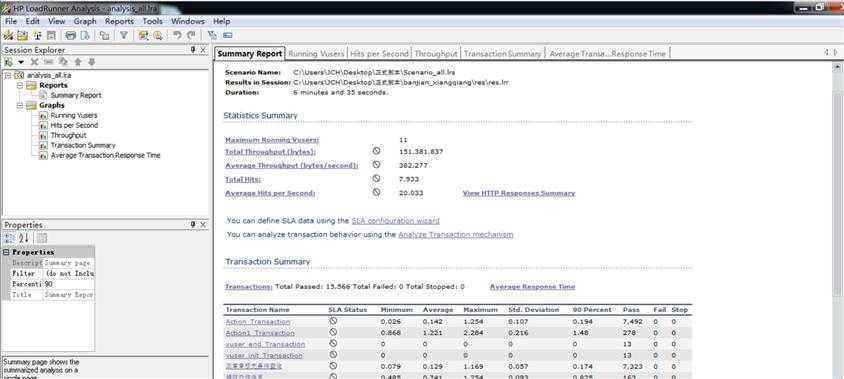Click the Redo arrow icon
The height and width of the screenshot is (379, 844).
(191, 36)
